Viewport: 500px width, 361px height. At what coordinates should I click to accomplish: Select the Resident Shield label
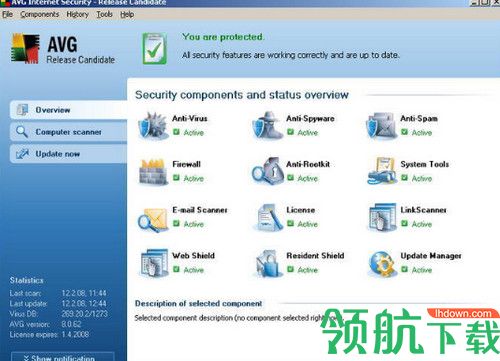(315, 255)
